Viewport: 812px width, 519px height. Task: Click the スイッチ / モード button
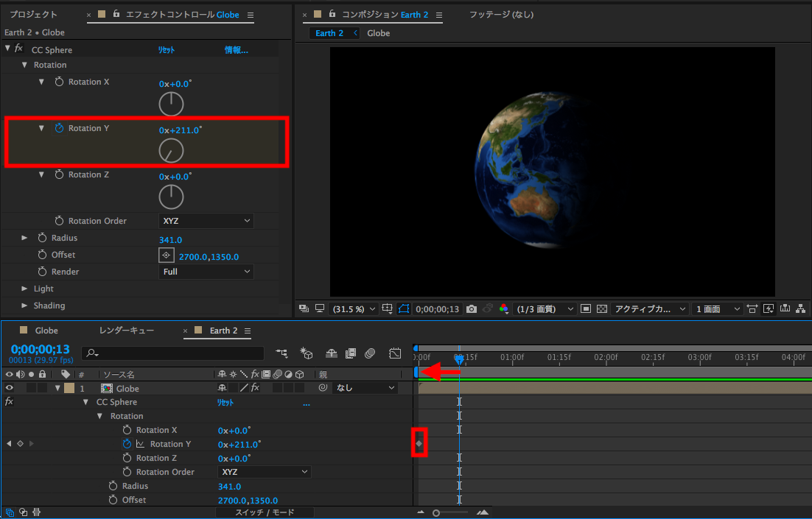(265, 512)
